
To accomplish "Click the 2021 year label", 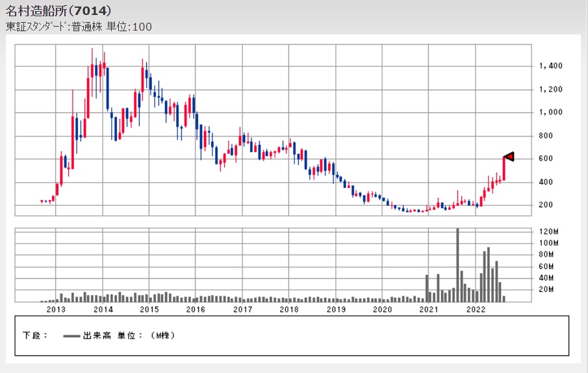I will coord(429,310).
